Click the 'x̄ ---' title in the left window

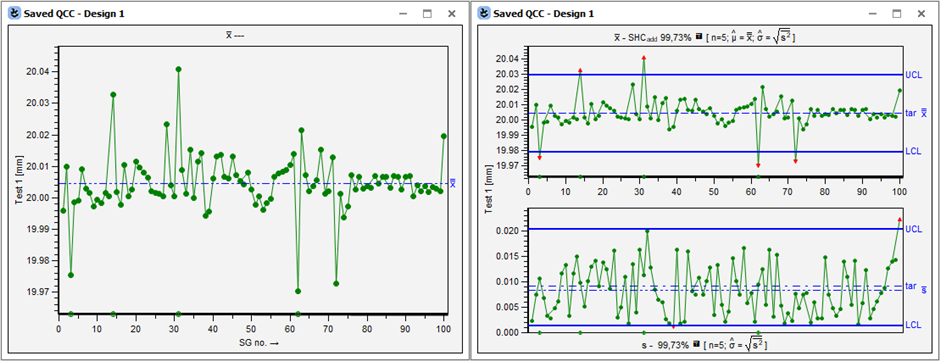pyautogui.click(x=234, y=36)
